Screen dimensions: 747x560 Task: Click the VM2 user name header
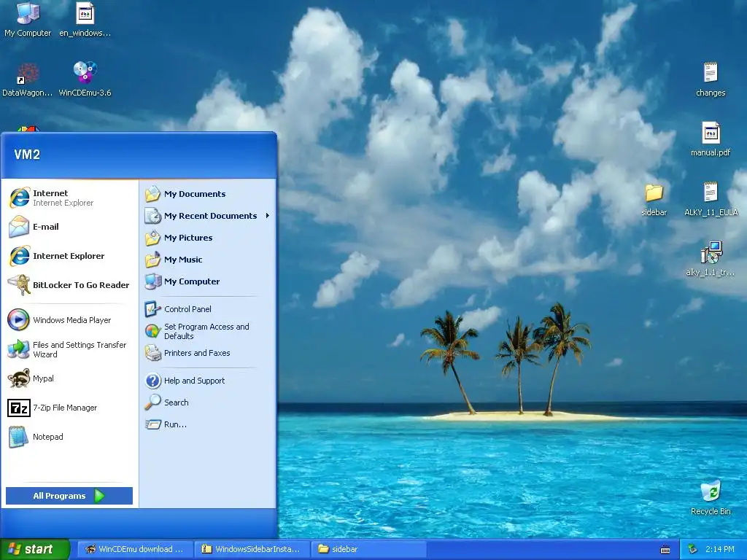tap(27, 155)
